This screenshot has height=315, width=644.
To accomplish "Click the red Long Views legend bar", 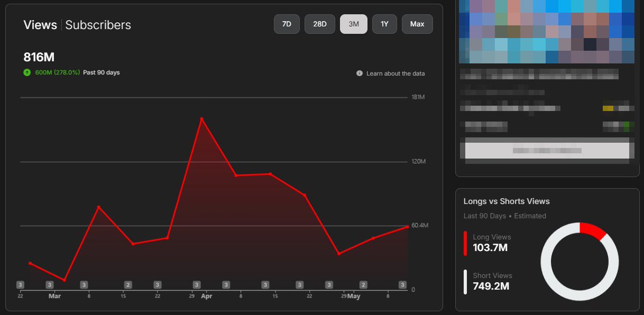I will point(465,243).
